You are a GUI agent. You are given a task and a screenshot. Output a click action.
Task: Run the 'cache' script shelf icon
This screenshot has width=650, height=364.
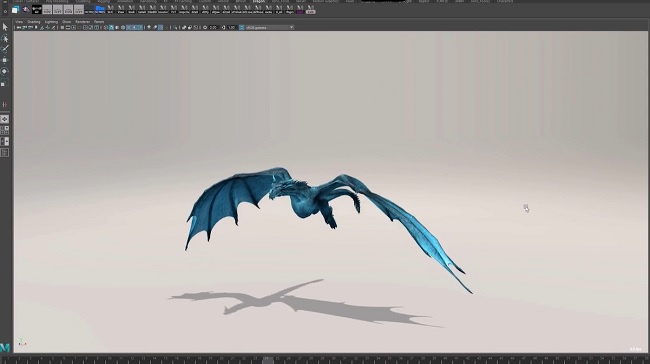[x=268, y=10]
